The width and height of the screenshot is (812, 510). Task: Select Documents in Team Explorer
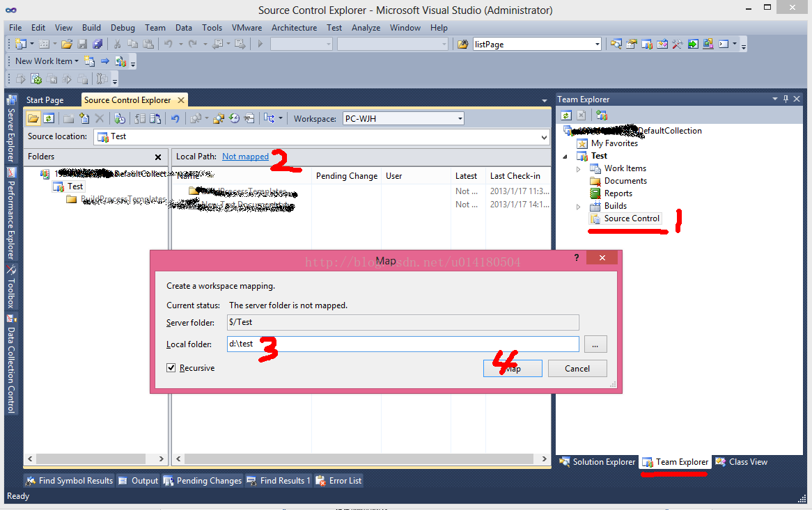[625, 181]
